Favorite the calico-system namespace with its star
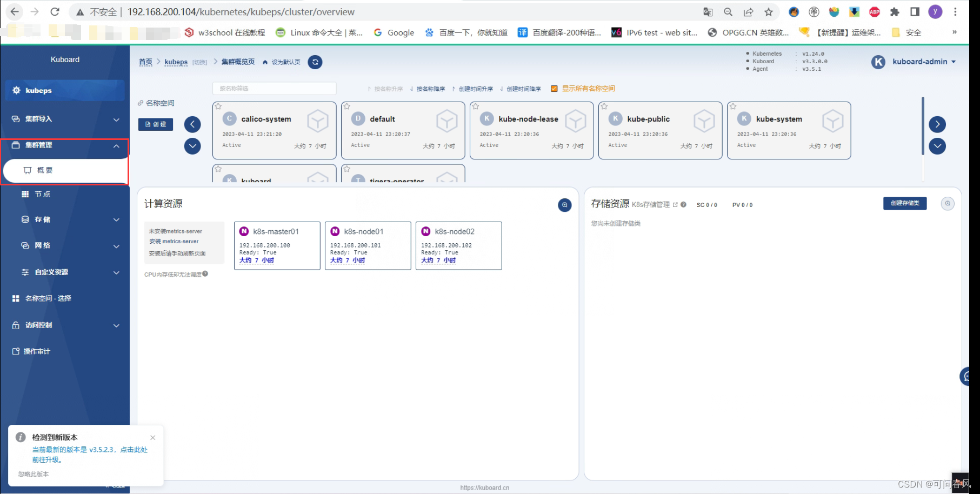Viewport: 980px width, 494px height. point(218,106)
